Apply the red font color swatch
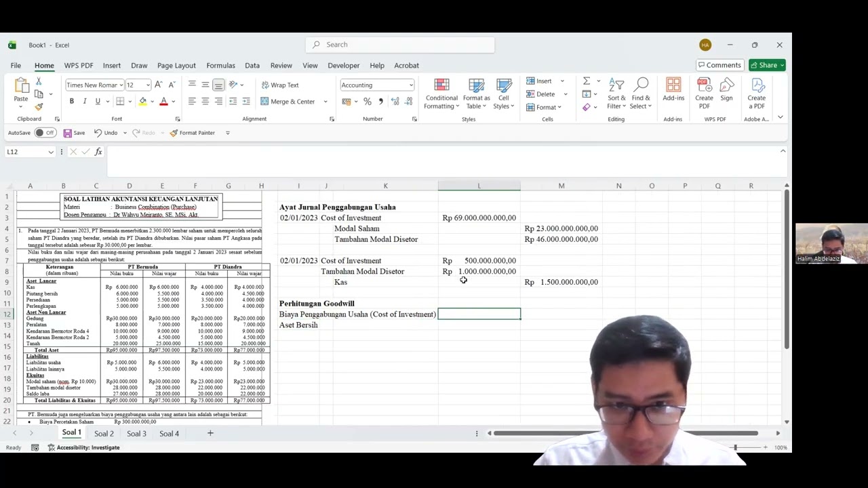 (163, 102)
